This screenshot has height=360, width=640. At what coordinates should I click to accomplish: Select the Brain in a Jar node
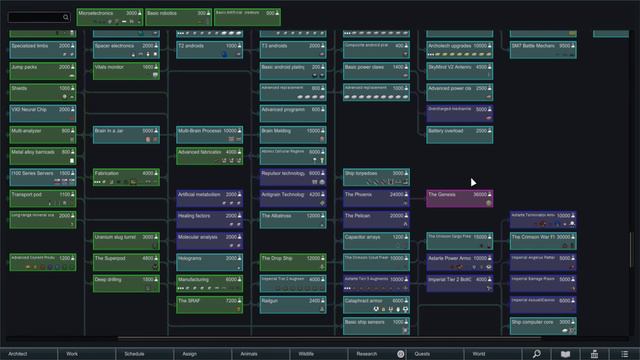click(126, 135)
